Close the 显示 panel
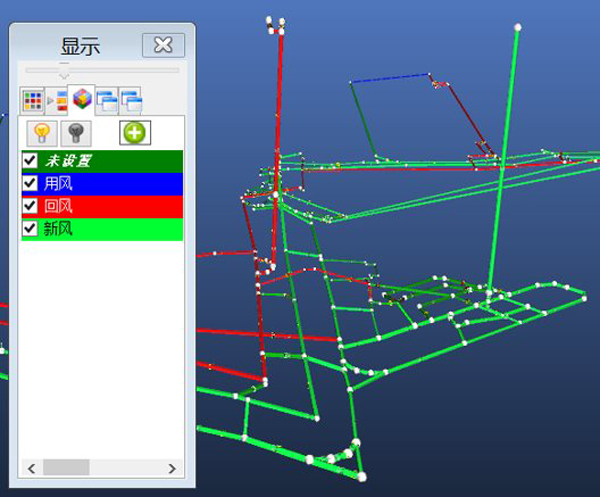Screen dimensions: 600x497 pyautogui.click(x=163, y=45)
